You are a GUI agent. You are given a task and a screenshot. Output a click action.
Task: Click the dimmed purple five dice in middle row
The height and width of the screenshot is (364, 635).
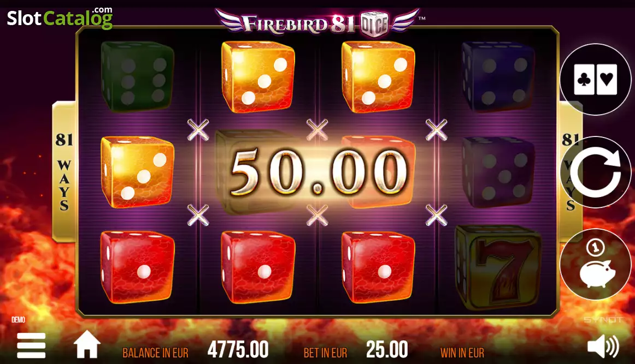tap(498, 172)
